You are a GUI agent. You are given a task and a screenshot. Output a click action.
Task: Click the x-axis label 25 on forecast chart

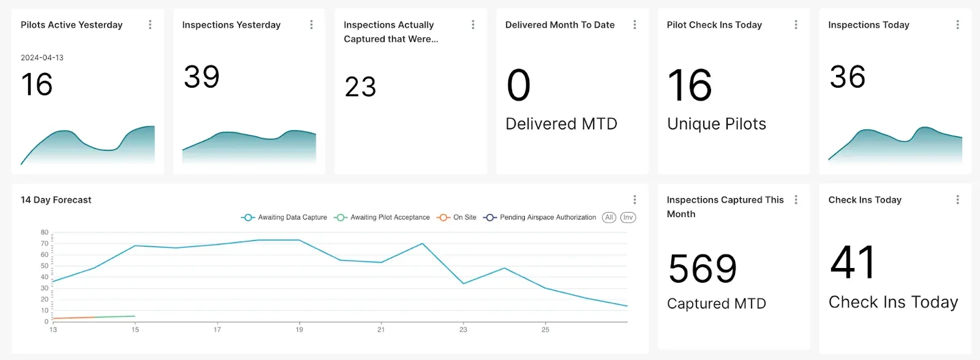tap(545, 329)
